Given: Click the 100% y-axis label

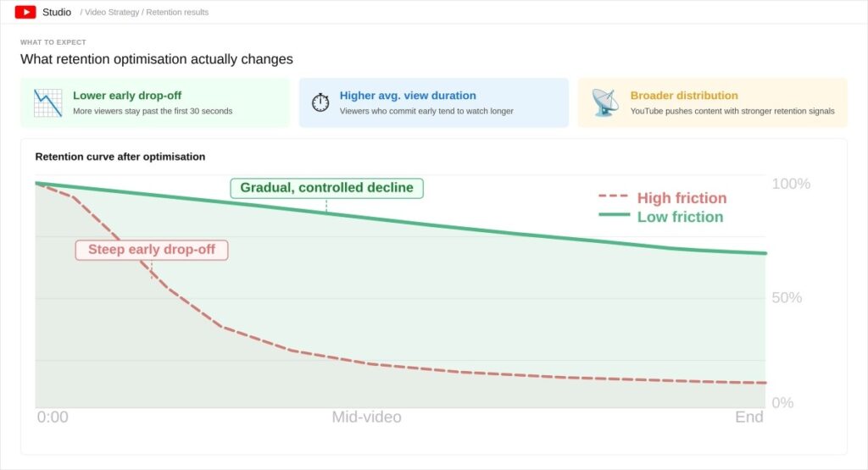Looking at the screenshot, I should pyautogui.click(x=791, y=184).
